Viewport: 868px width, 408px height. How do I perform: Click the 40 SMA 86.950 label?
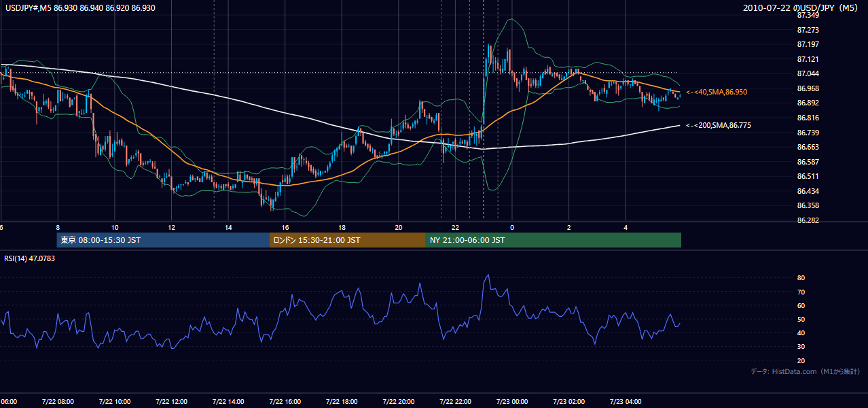point(717,92)
